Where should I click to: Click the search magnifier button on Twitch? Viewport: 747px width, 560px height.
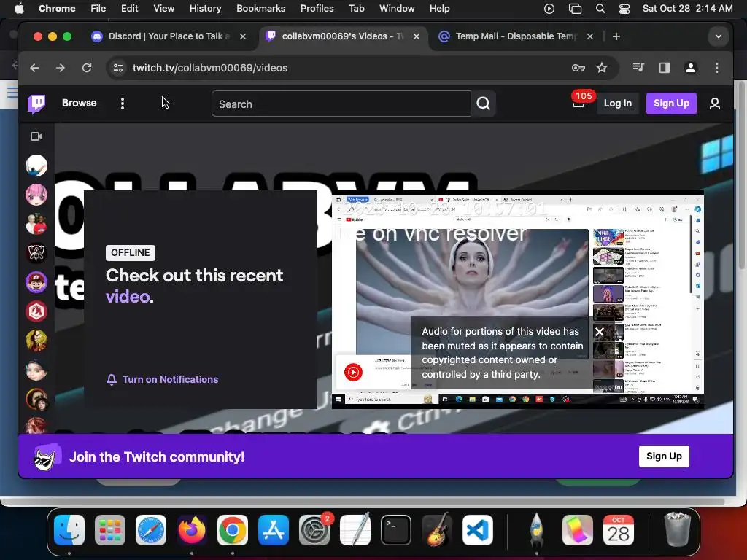[484, 104]
